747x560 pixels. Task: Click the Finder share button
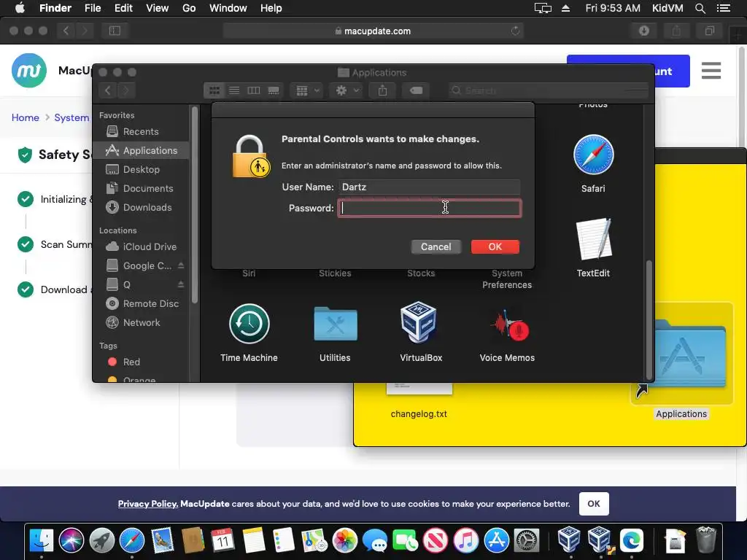(x=382, y=90)
